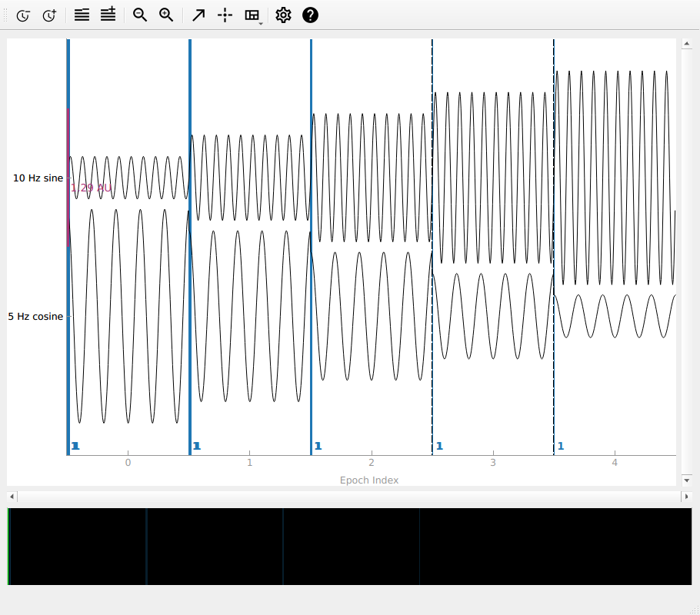This screenshot has height=615, width=700.
Task: Click the horizontal scrollbar left arrow
Action: tap(12, 497)
